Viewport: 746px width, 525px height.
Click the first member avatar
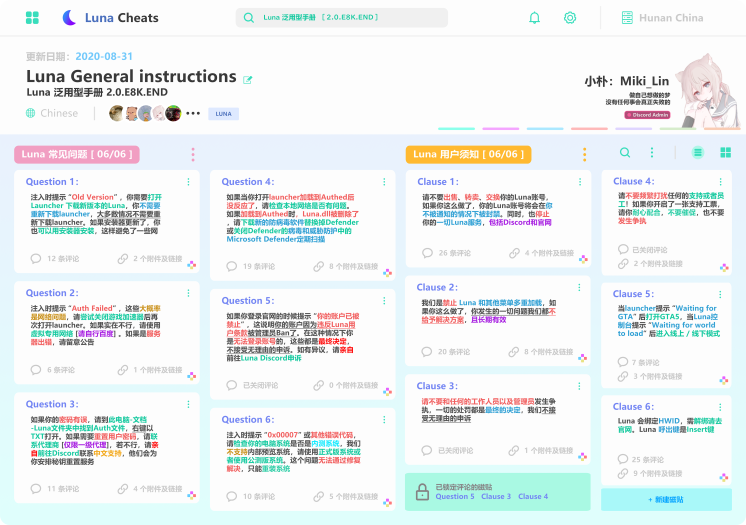pyautogui.click(x=117, y=113)
